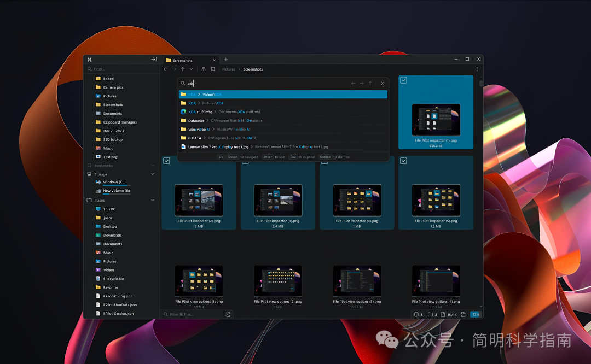Click the hierarchy icon beside the file filter
591x364 pixels.
point(227,314)
